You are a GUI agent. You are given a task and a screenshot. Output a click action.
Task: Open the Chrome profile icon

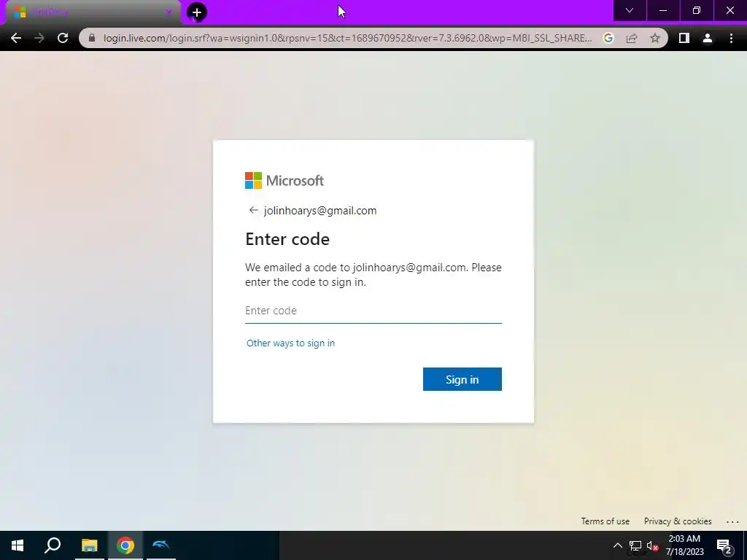click(708, 38)
